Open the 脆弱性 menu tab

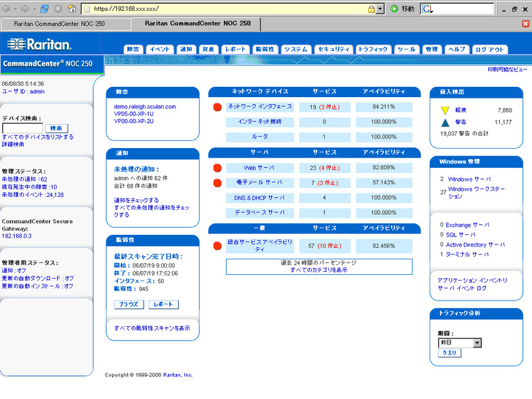point(265,49)
